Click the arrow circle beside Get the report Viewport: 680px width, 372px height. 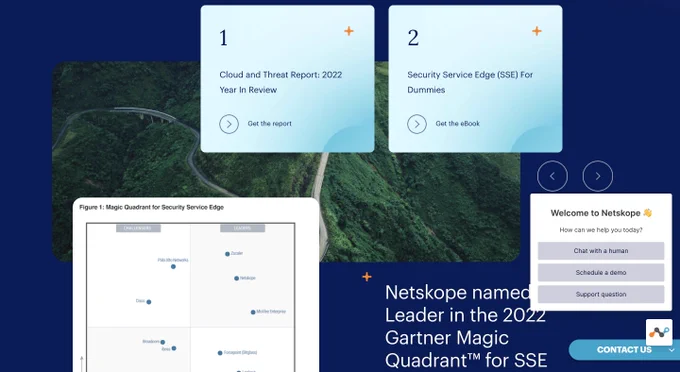(229, 124)
